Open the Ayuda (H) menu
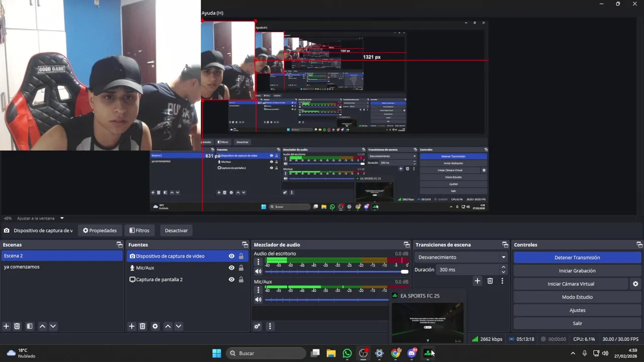 point(212,13)
